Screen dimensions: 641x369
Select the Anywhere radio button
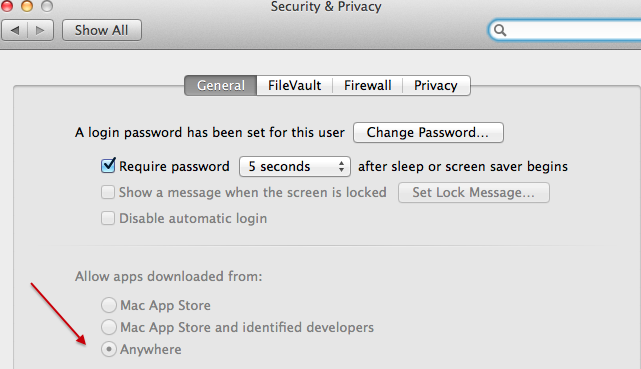point(109,349)
